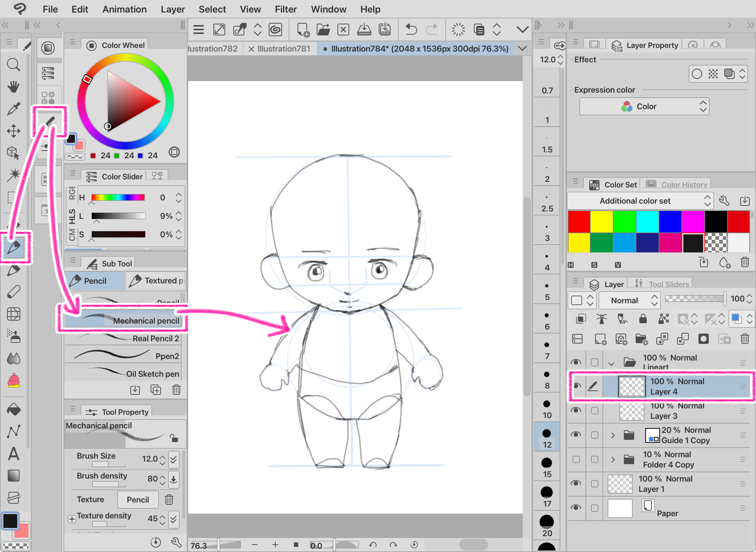This screenshot has height=552, width=756.
Task: Select the Fill bucket tool
Action: [14, 410]
